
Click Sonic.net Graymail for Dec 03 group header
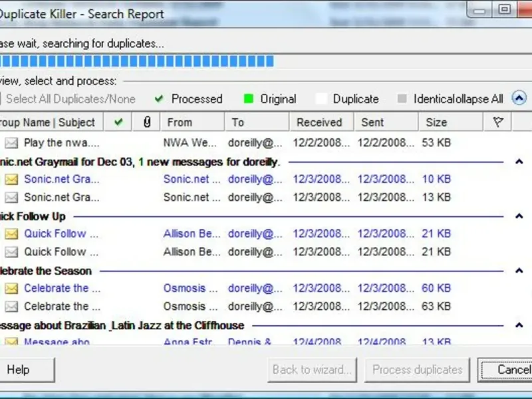tap(140, 162)
